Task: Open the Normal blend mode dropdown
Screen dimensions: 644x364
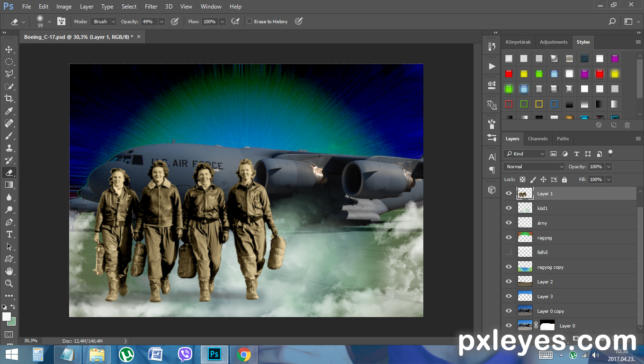Action: 534,167
